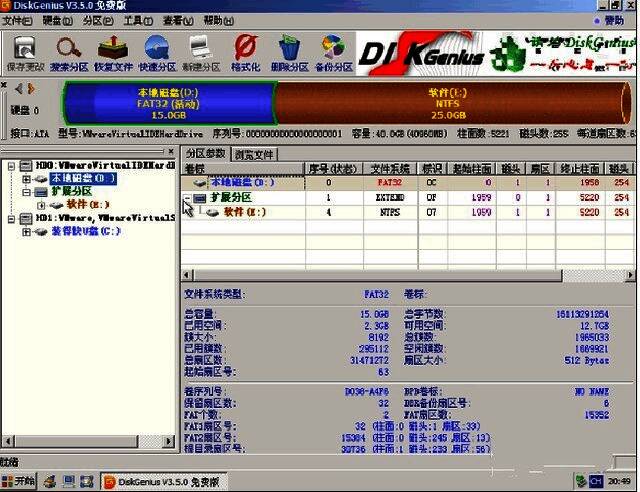
Task: Select 装得快U盘(C:) in the tree
Action: coord(86,232)
